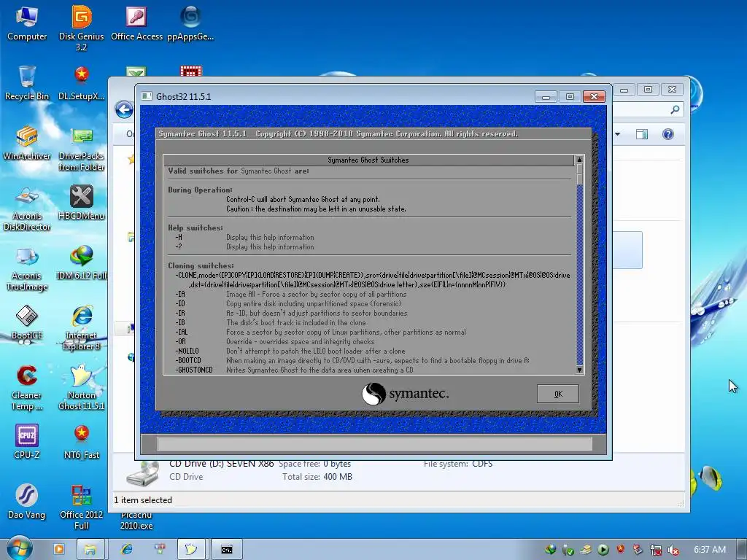This screenshot has width=747, height=560.
Task: Open the CPU-Z desktop icon
Action: [27, 442]
